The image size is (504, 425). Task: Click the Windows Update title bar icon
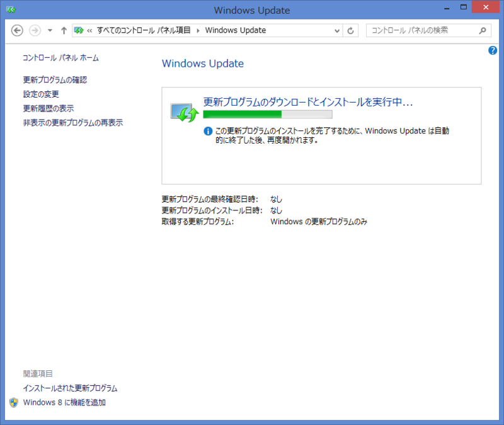pyautogui.click(x=11, y=10)
